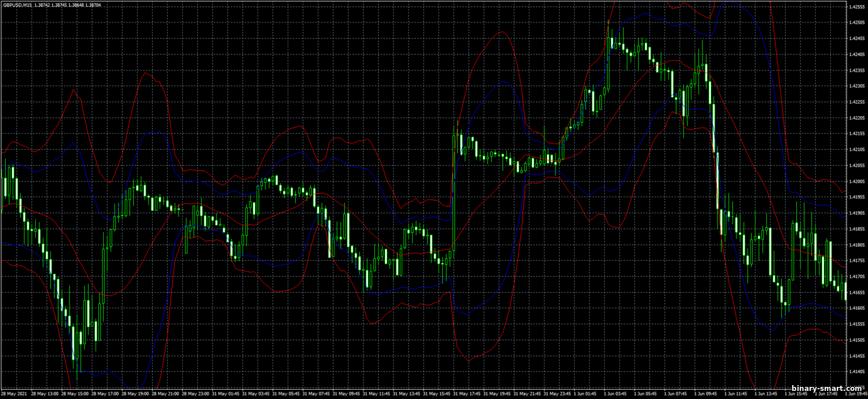Click the 31 May 19:45 time label
The image size is (868, 399).
(x=496, y=393)
